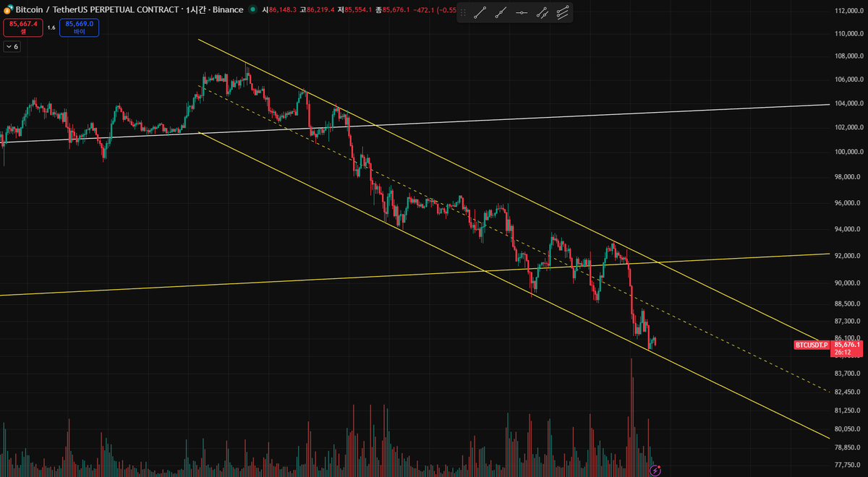Click the 77,750.0 price axis label
This screenshot has width=868, height=477.
pos(849,465)
